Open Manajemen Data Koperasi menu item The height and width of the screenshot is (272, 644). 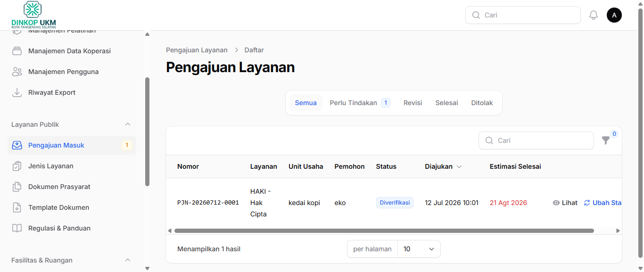pos(72,51)
